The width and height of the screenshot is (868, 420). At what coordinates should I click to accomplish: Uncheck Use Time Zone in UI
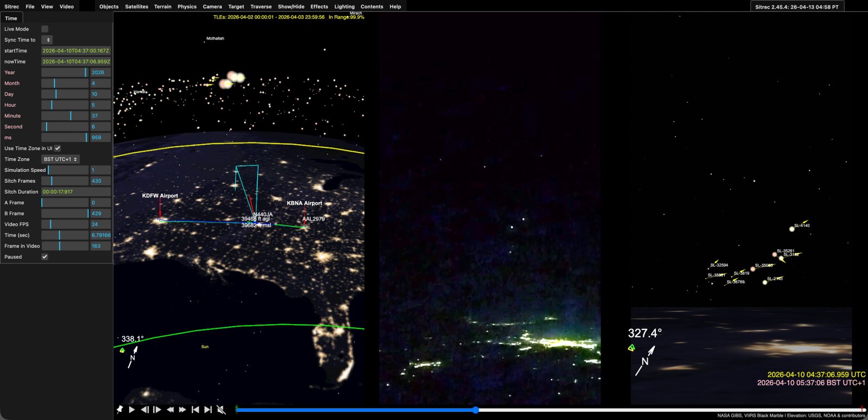pos(58,148)
